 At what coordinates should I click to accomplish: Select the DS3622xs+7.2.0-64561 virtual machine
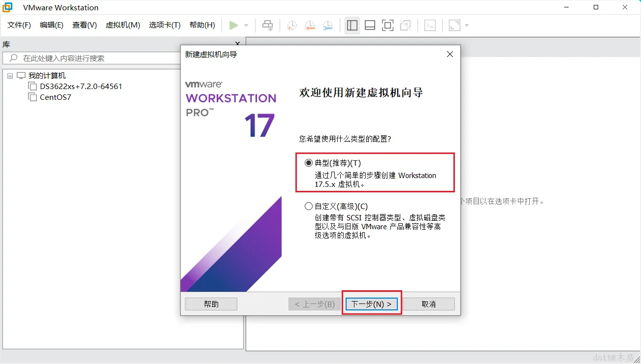click(81, 87)
